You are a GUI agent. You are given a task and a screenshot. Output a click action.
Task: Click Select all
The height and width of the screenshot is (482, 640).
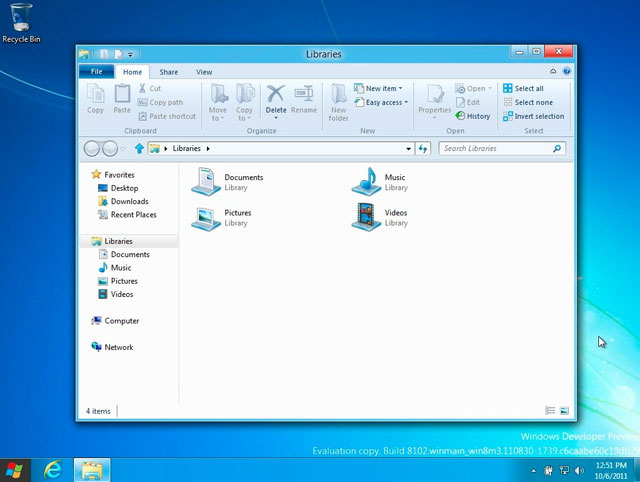(x=523, y=88)
